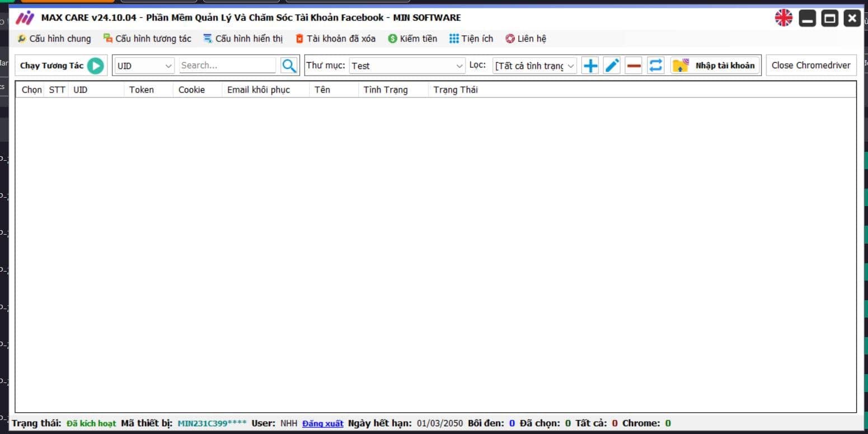Close the MAX CARE window
The height and width of the screenshot is (434, 868).
point(852,18)
